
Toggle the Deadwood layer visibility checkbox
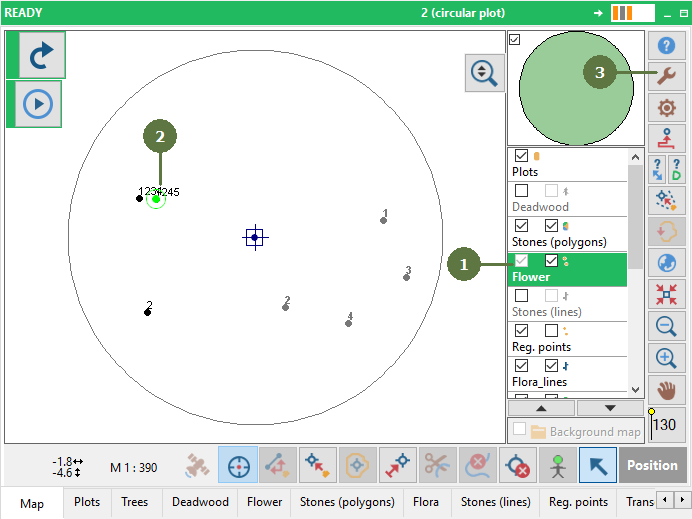(x=521, y=191)
